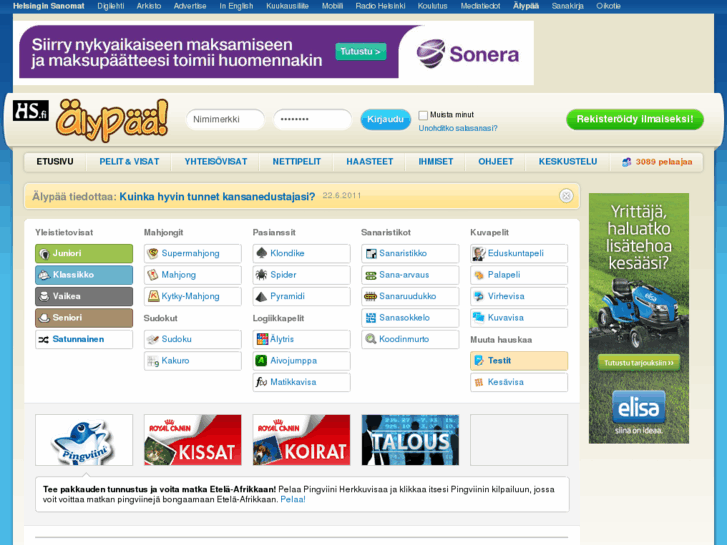
Task: Click the Testit pencil icon
Action: point(479,360)
